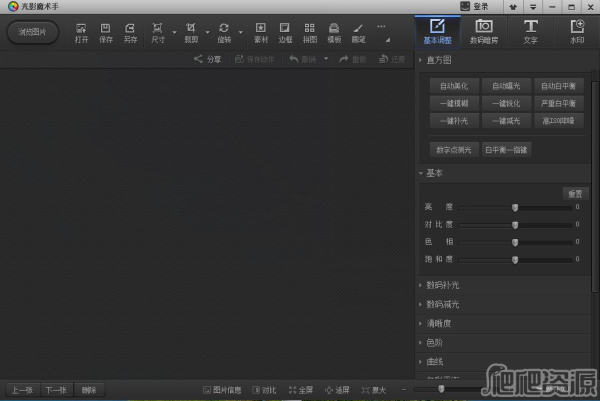600x401 pixels.
Task: Click the 旋转 (Rotate) icon
Action: click(224, 31)
